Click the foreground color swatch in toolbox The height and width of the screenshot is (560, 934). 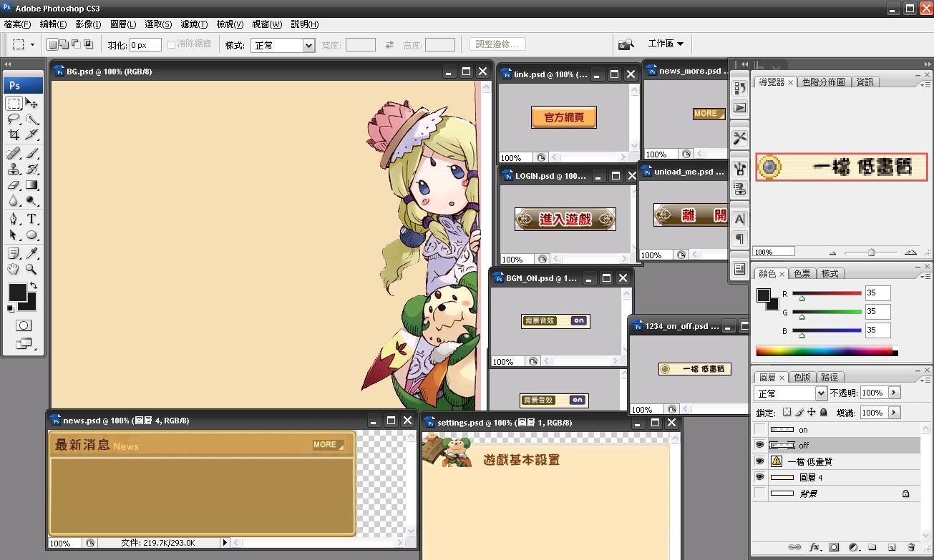(17, 292)
